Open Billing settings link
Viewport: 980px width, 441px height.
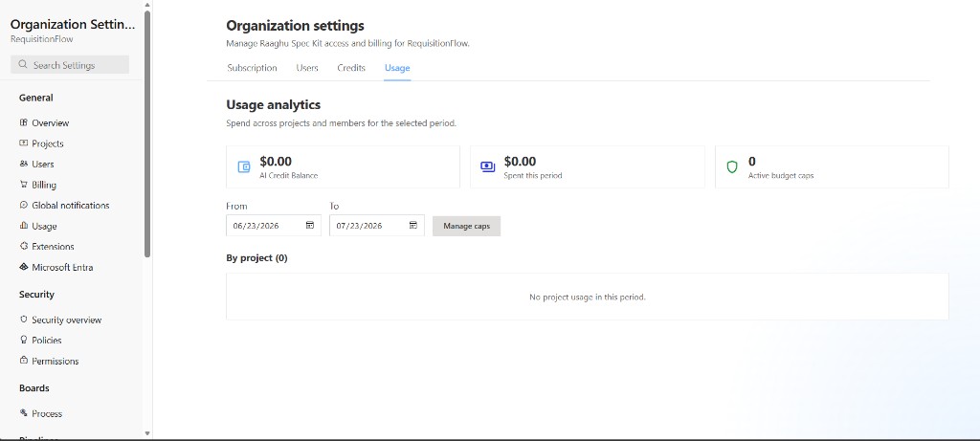(x=44, y=185)
